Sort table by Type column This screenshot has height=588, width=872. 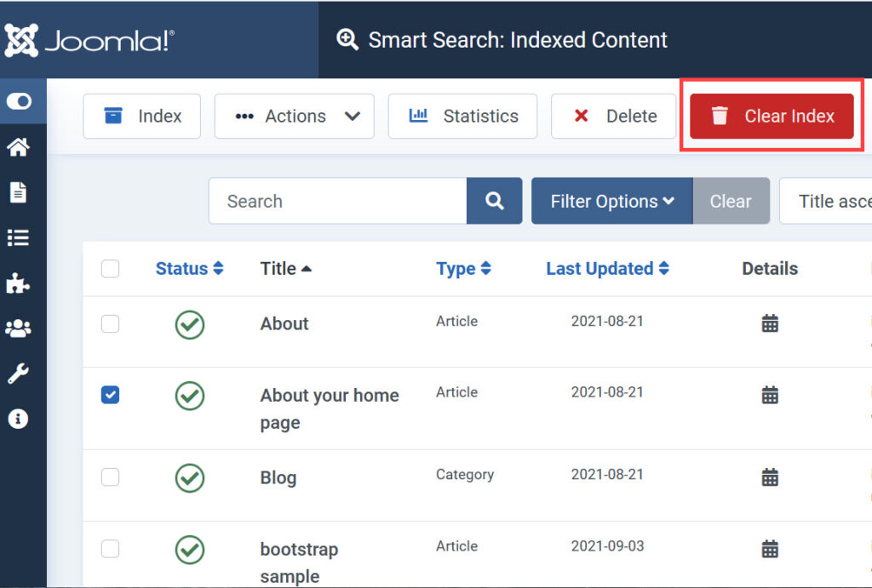(463, 269)
